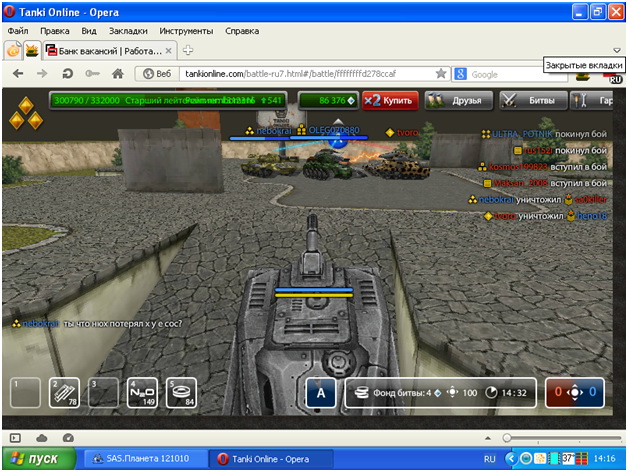The height and width of the screenshot is (472, 628).
Task: Click the back navigation arrow
Action: (18, 74)
